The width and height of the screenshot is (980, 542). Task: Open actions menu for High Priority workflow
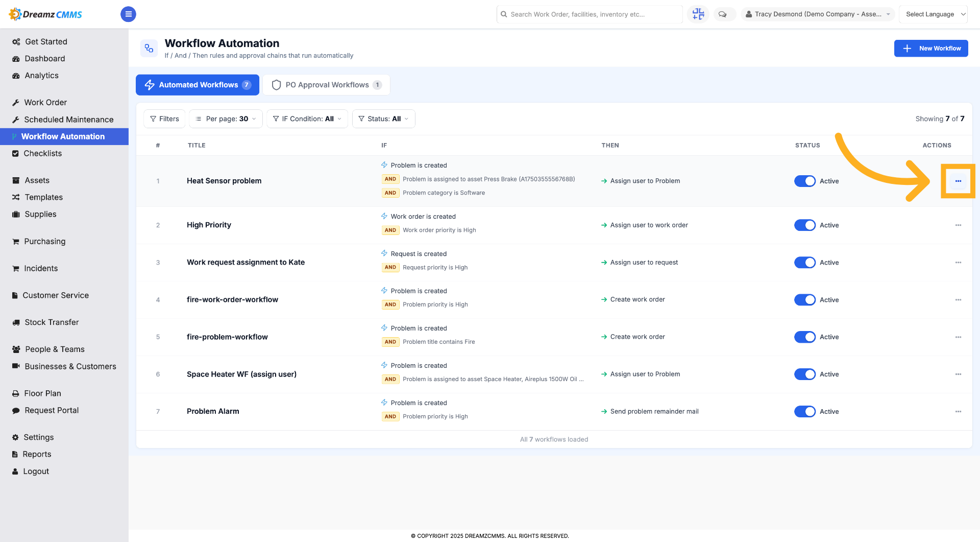point(958,225)
